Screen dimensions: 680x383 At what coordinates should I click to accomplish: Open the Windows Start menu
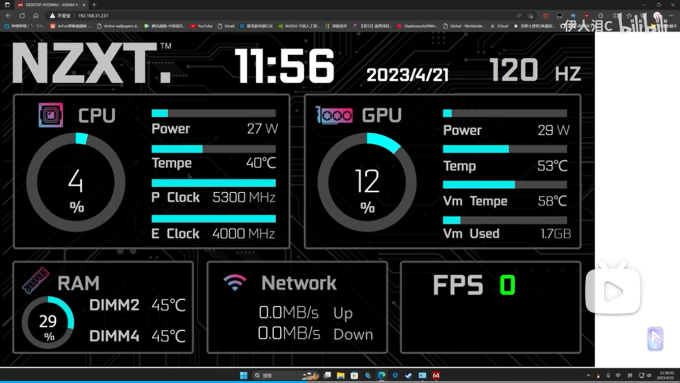(x=243, y=375)
